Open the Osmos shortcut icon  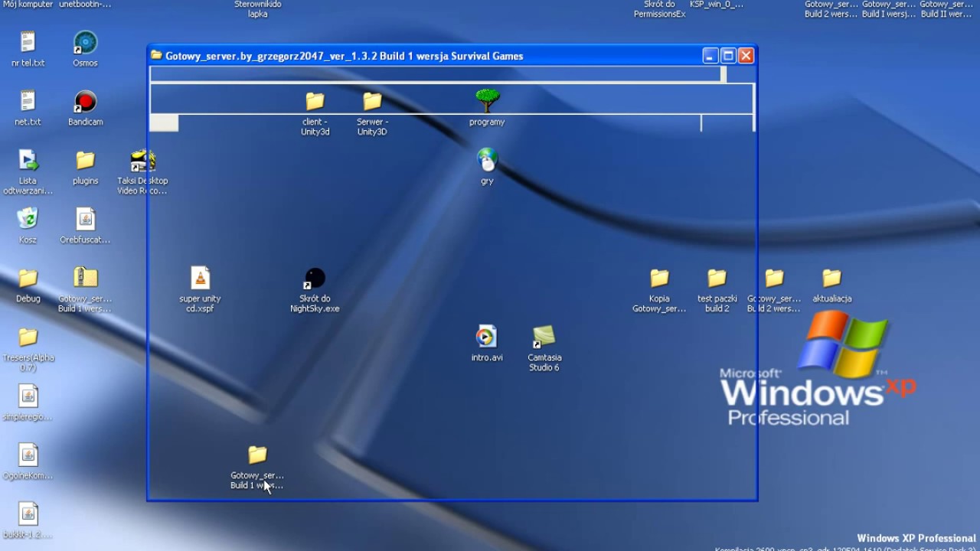click(x=85, y=43)
